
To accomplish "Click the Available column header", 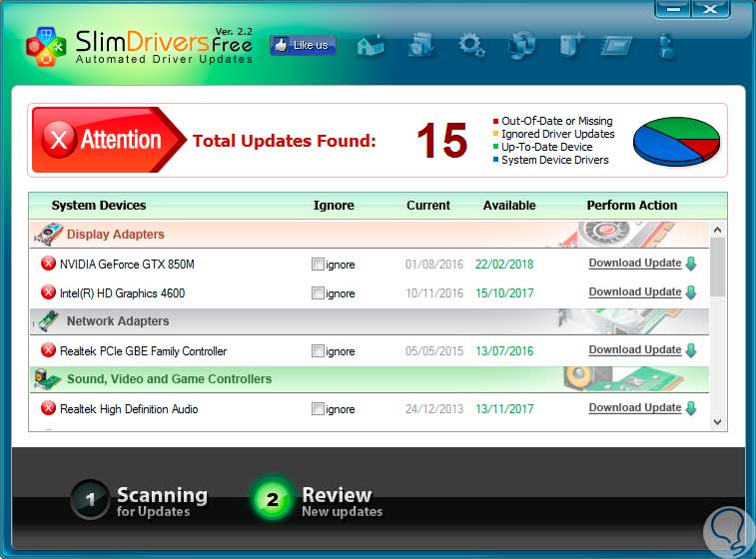I will pos(509,206).
